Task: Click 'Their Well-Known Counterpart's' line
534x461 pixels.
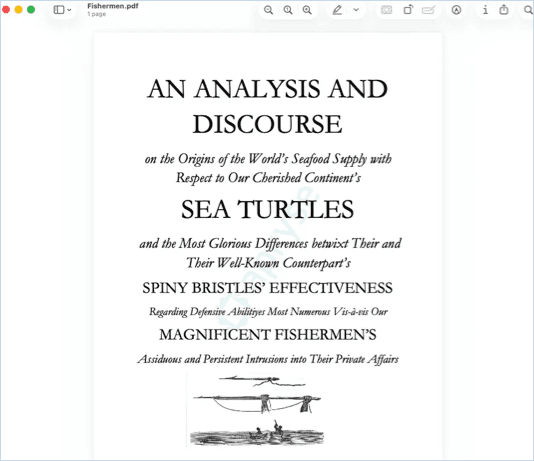Action: click(268, 263)
